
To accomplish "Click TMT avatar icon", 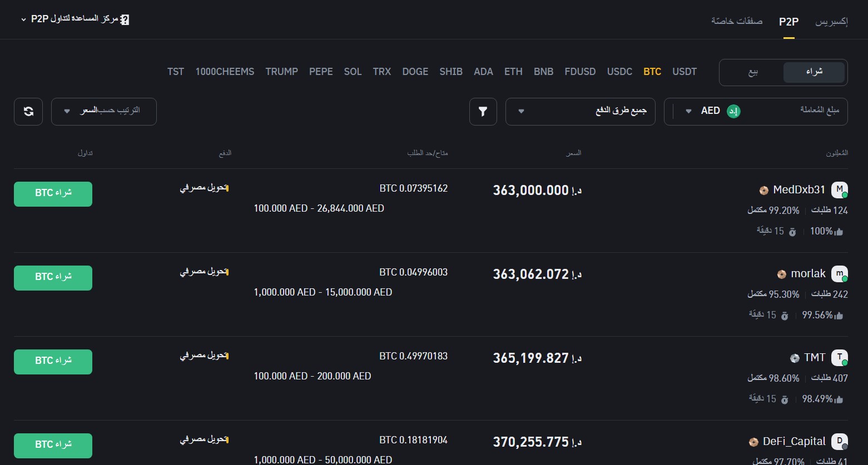I will tap(839, 358).
